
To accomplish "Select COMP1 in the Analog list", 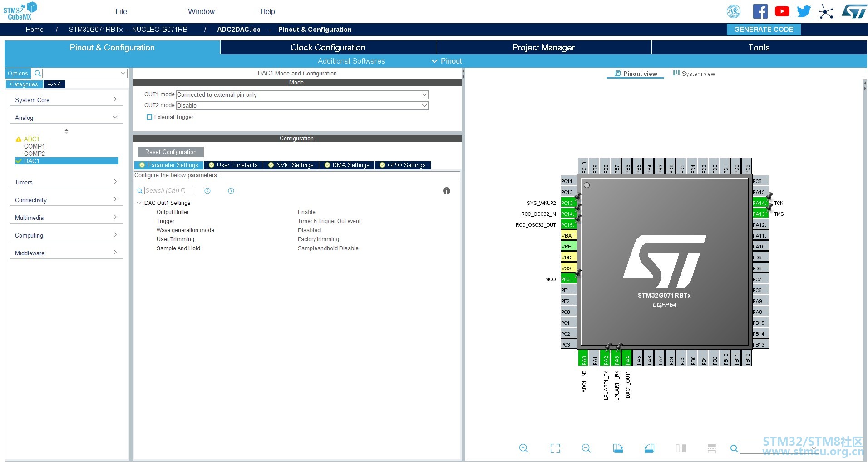I will (x=35, y=146).
